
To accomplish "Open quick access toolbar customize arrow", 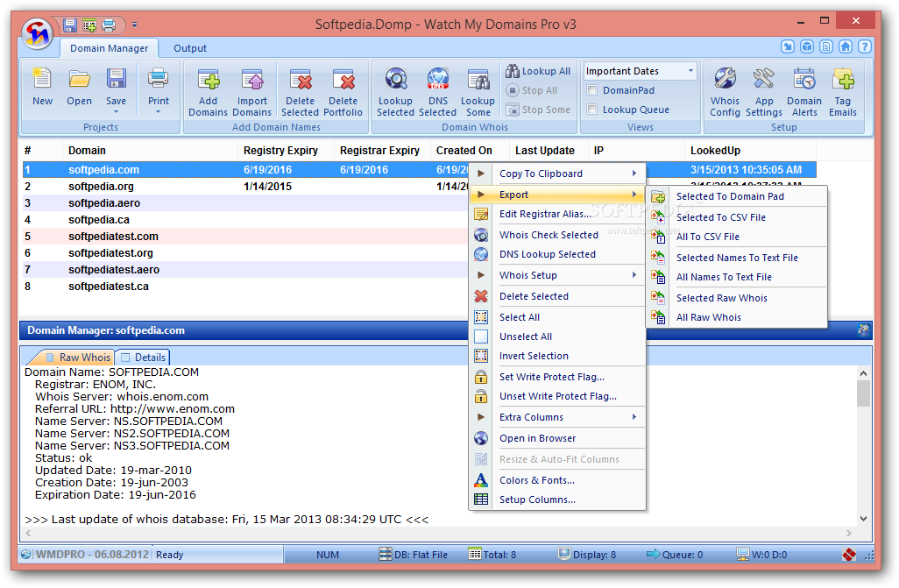I will tap(134, 25).
